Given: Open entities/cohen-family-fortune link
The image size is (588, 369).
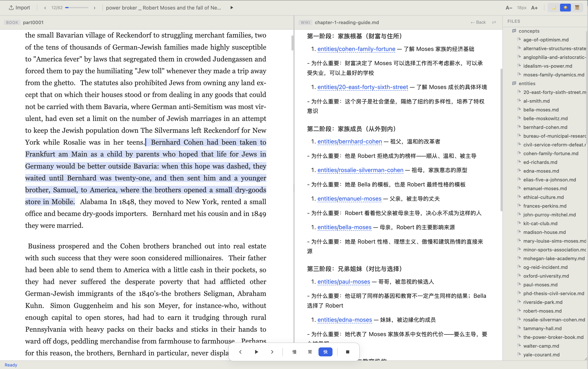Looking at the screenshot, I should click(356, 49).
